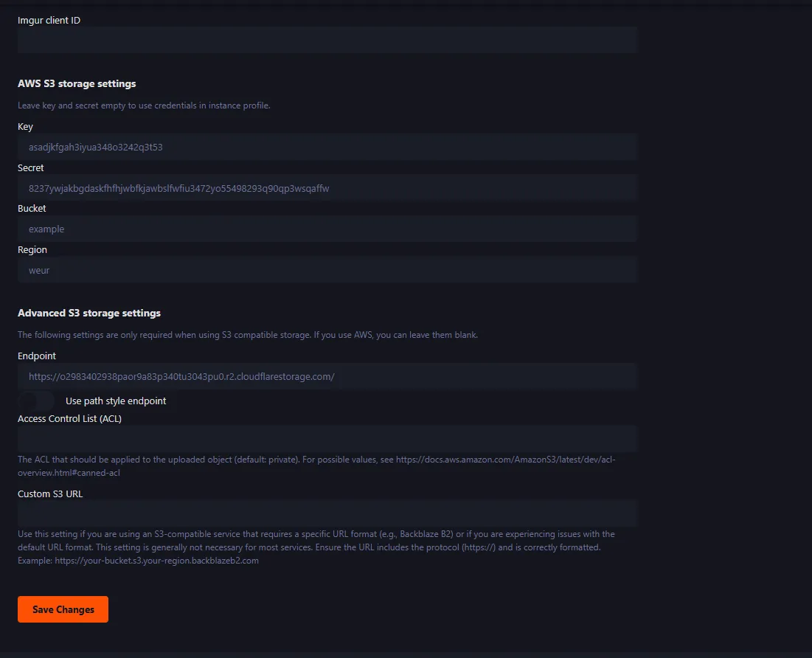Toggle the path style endpoint switch
Image resolution: width=812 pixels, height=658 pixels.
[36, 401]
